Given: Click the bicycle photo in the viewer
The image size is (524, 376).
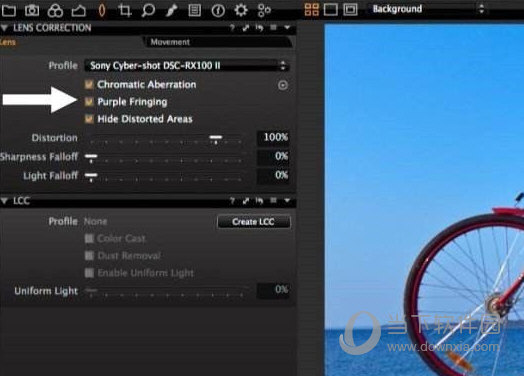Looking at the screenshot, I should point(424,200).
